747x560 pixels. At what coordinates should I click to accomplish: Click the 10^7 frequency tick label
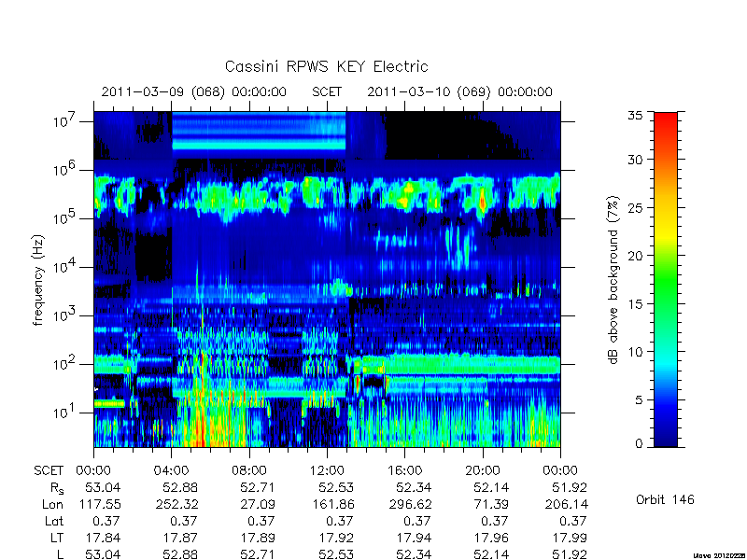[65, 121]
